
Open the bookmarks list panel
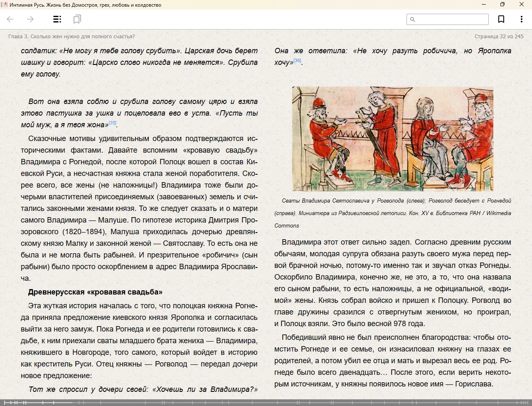77,19
